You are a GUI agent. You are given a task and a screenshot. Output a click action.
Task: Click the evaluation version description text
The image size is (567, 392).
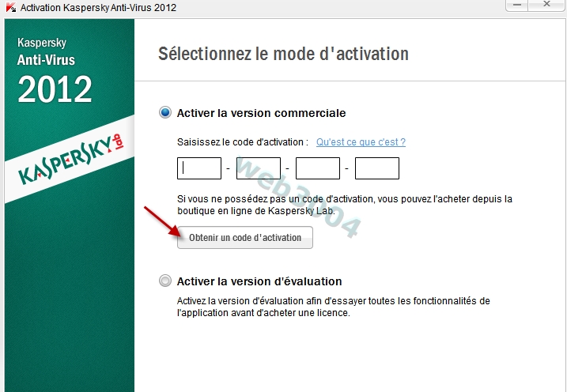tap(334, 307)
